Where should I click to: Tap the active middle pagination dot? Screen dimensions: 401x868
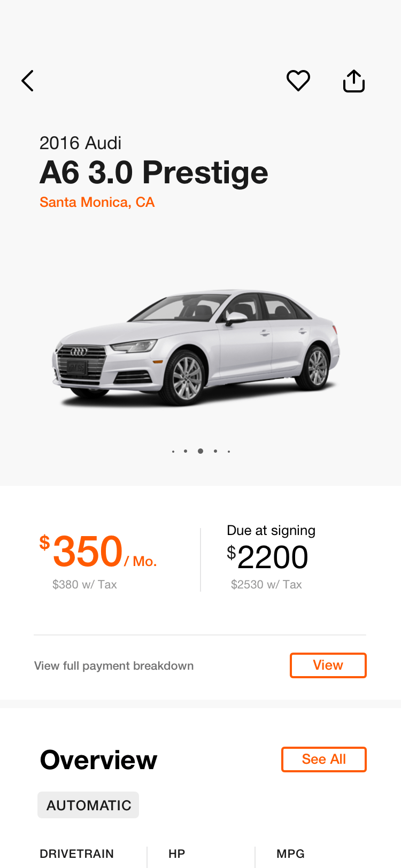[x=200, y=451]
